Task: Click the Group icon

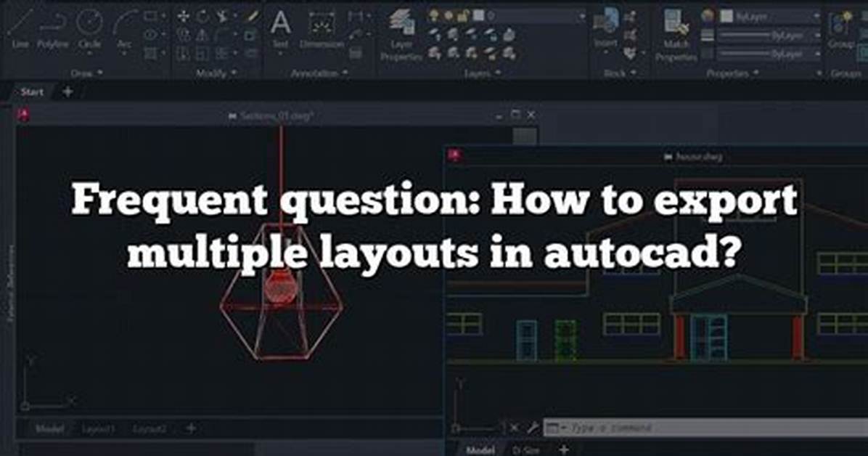Action: tap(841, 29)
